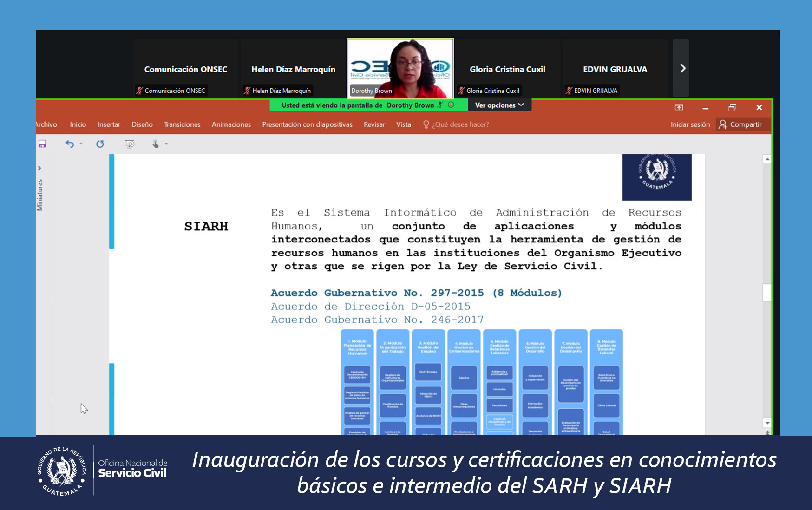
Task: Open the Transiciones ribbon tab
Action: pos(182,124)
